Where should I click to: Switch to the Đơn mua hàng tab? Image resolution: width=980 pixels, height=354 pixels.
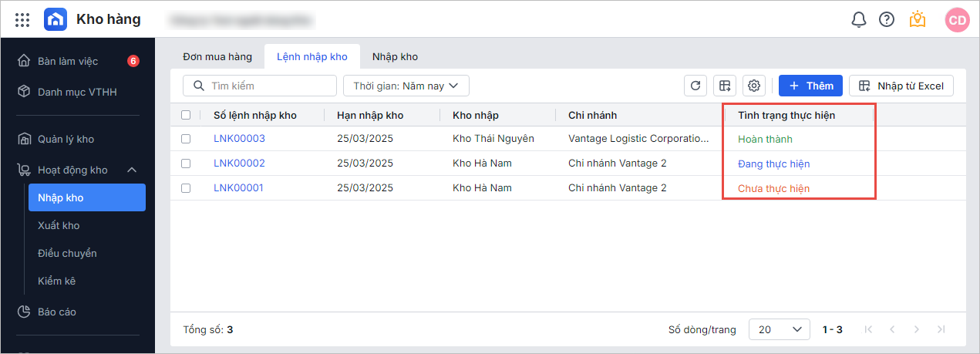pyautogui.click(x=217, y=56)
